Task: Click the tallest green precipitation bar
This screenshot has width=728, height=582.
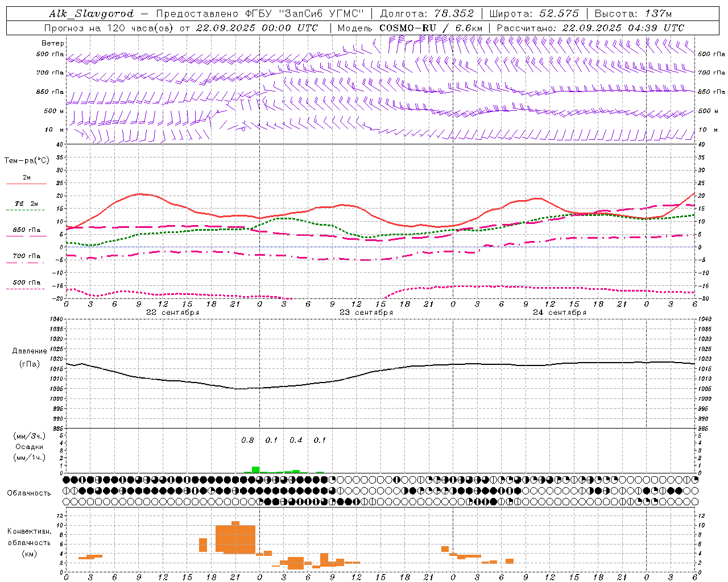Action: (256, 470)
